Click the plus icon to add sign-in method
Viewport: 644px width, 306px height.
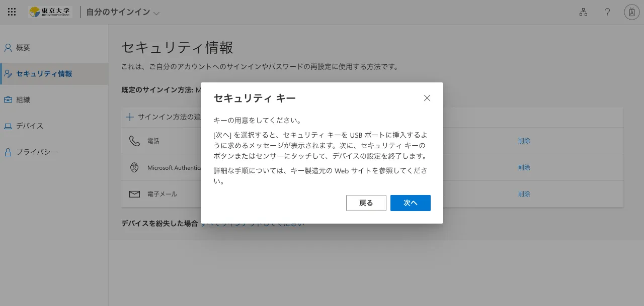130,117
